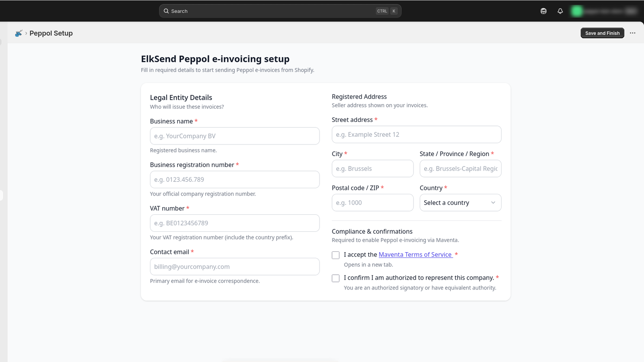This screenshot has width=644, height=362.
Task: Click the subtitle 'Fill in required details' text
Action: coord(227,70)
